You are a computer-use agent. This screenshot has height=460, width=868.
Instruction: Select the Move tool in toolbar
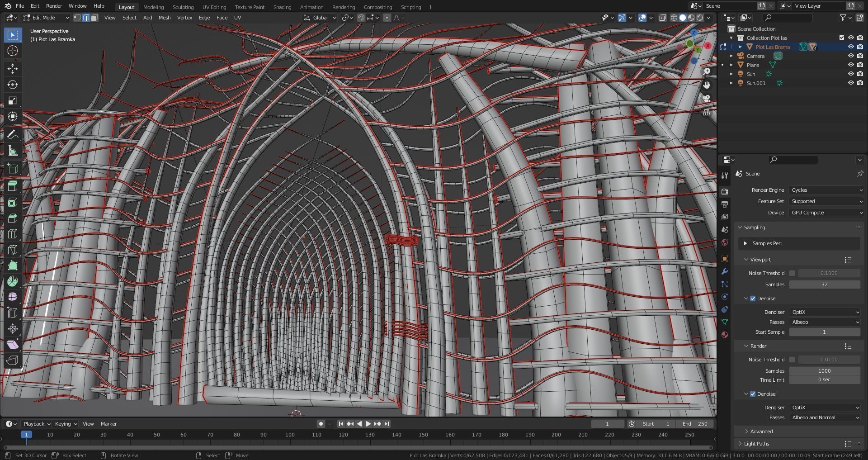[x=13, y=69]
